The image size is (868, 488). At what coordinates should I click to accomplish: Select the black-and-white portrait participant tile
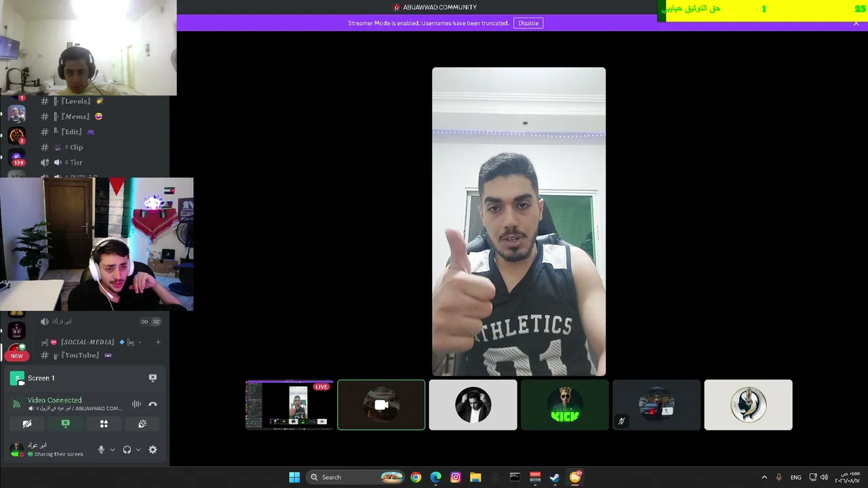(473, 405)
